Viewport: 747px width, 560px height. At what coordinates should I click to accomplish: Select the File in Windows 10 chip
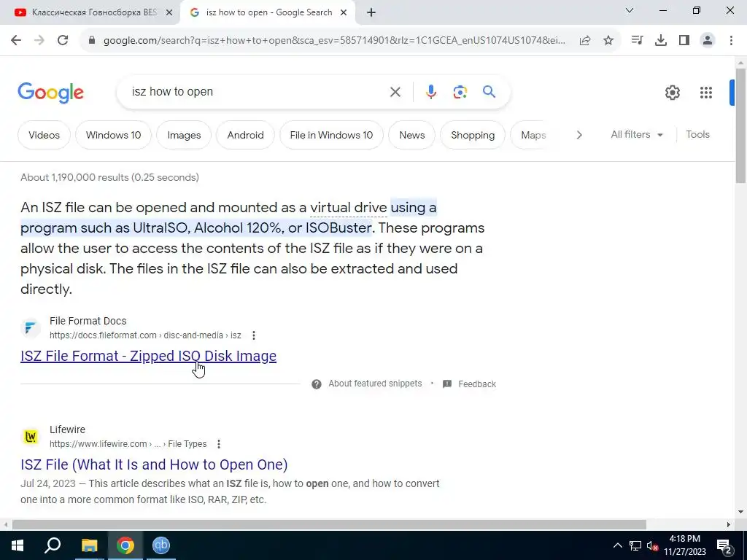331,135
